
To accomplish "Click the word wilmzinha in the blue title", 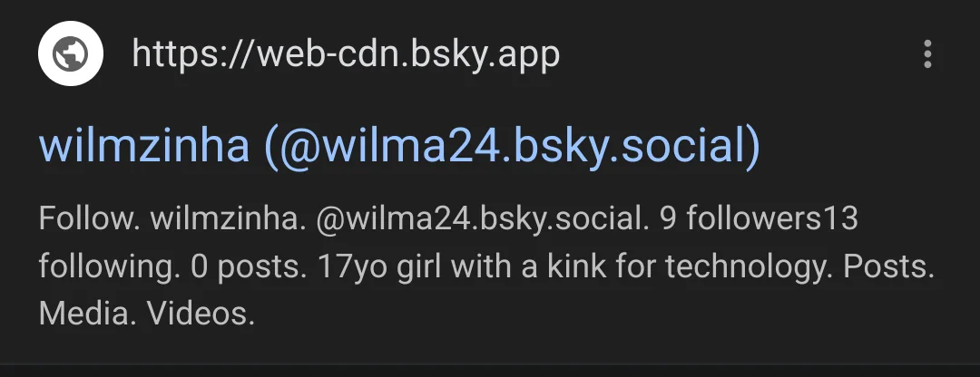I will (143, 147).
